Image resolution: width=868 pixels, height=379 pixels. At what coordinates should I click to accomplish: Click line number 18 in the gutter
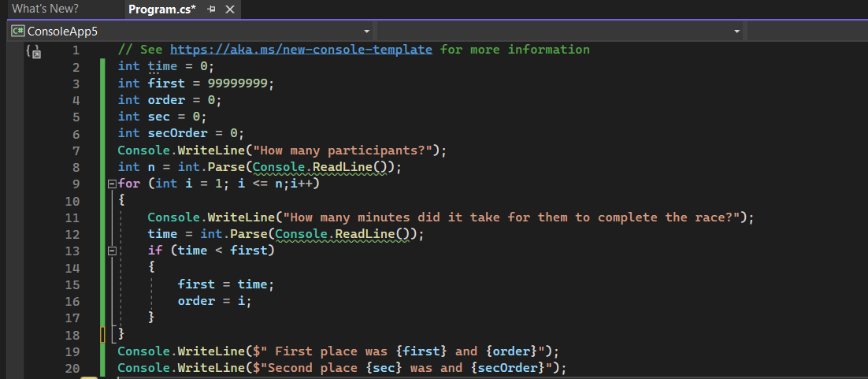coord(72,335)
